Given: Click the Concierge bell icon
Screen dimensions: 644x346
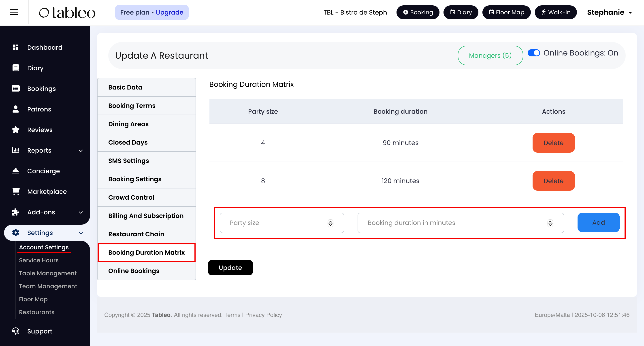Looking at the screenshot, I should tap(15, 171).
